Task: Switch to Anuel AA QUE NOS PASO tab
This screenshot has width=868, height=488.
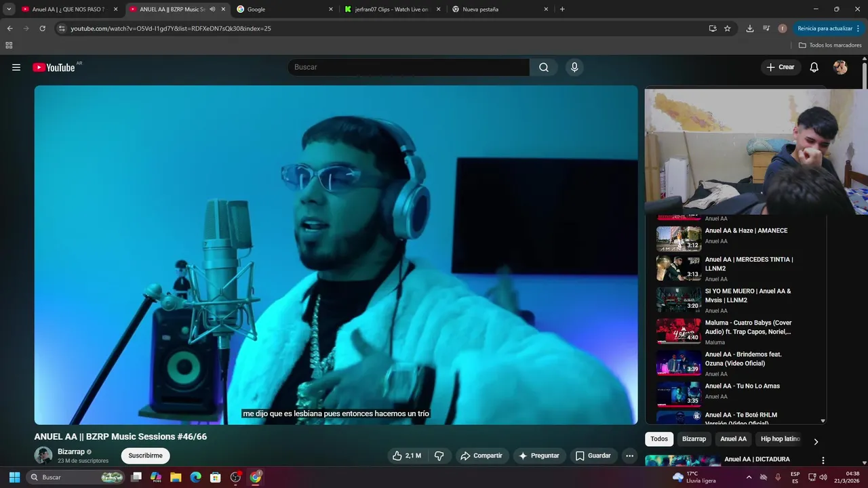Action: 69,9
